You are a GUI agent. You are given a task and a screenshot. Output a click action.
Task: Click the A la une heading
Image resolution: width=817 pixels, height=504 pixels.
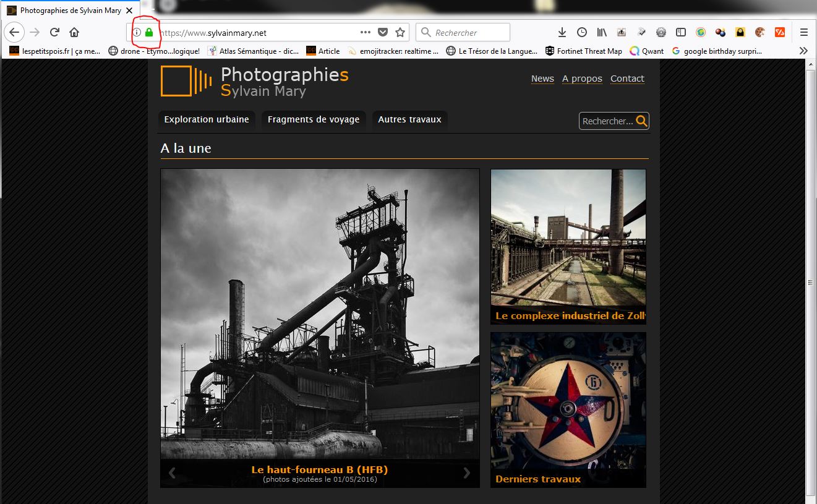(x=186, y=148)
